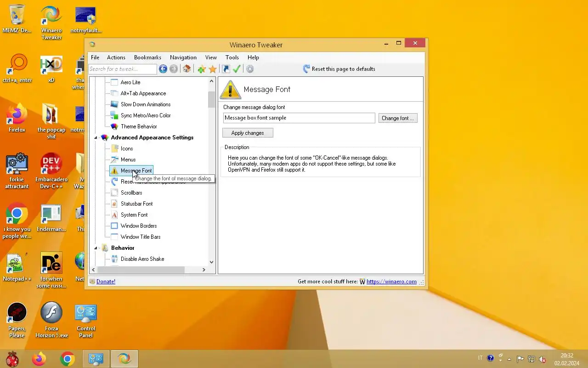
Task: Open the Help menu
Action: coord(253,57)
